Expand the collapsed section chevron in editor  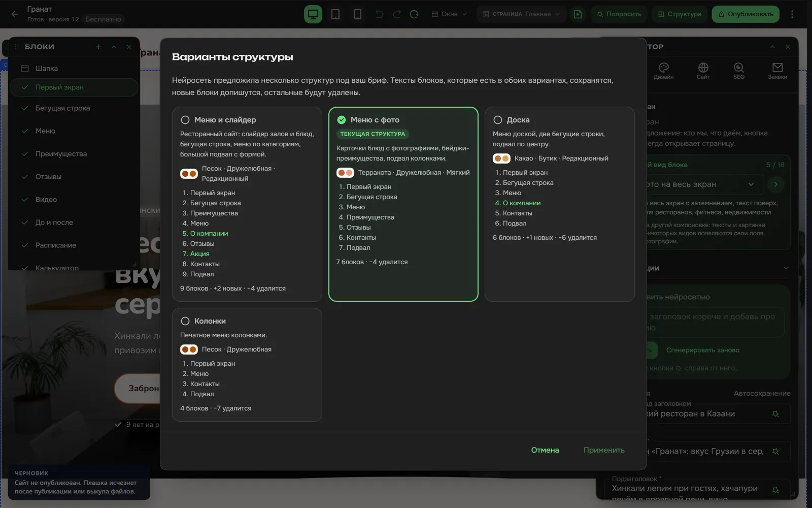tap(786, 268)
